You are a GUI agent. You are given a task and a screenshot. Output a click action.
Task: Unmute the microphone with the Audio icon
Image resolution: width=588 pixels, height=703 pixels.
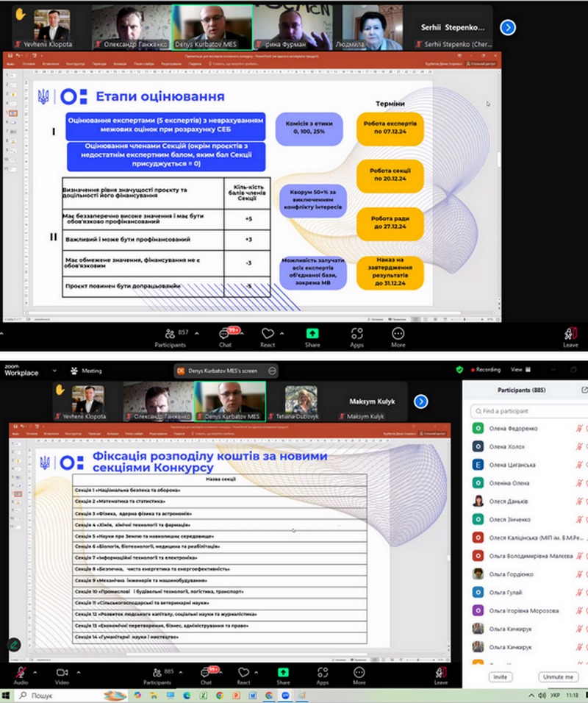point(21,671)
